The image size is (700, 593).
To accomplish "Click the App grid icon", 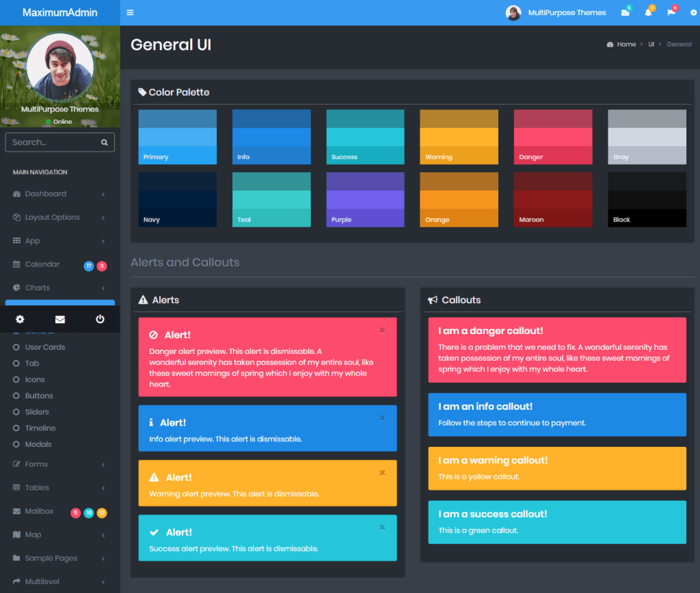I will [x=16, y=240].
